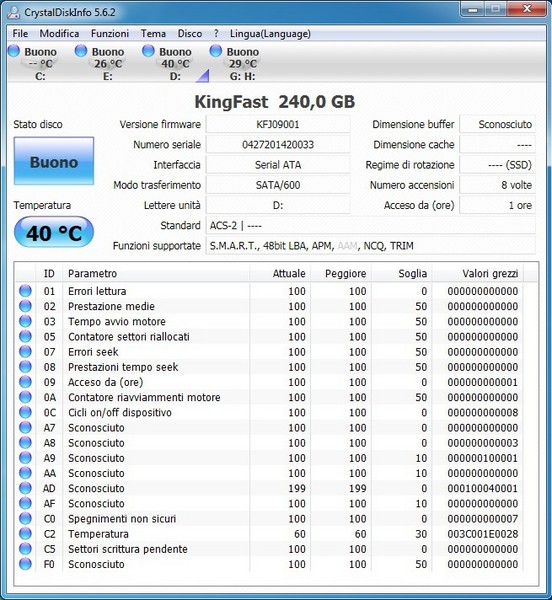Click the Funzioni supportate features field
The image size is (552, 600).
click(371, 246)
